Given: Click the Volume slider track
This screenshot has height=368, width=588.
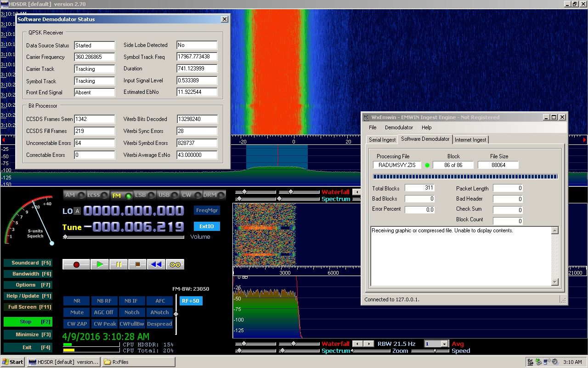Looking at the screenshot, I should [x=124, y=237].
